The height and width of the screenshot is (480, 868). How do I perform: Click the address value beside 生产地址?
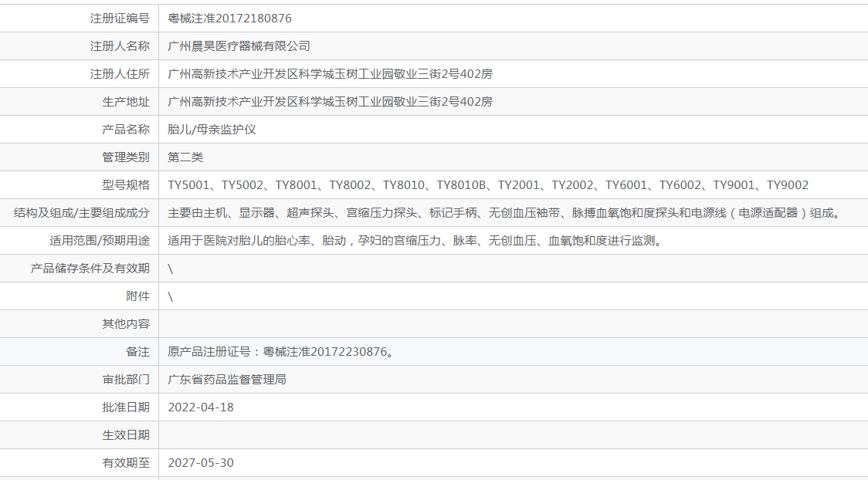pyautogui.click(x=330, y=102)
